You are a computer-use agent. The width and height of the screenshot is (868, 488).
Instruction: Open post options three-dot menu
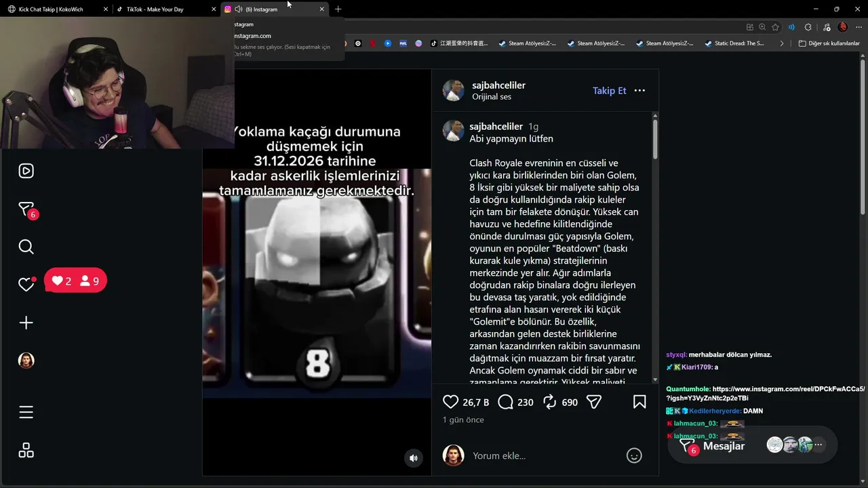[x=639, y=90]
